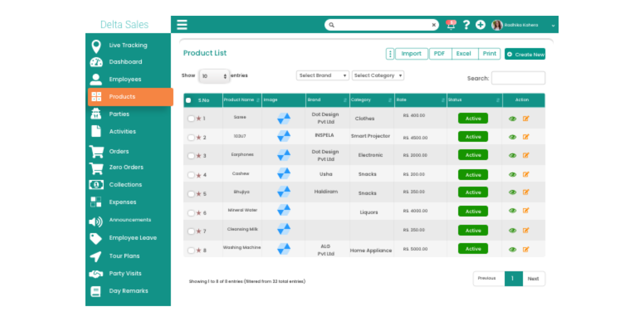Export product list to Excel

(x=463, y=54)
